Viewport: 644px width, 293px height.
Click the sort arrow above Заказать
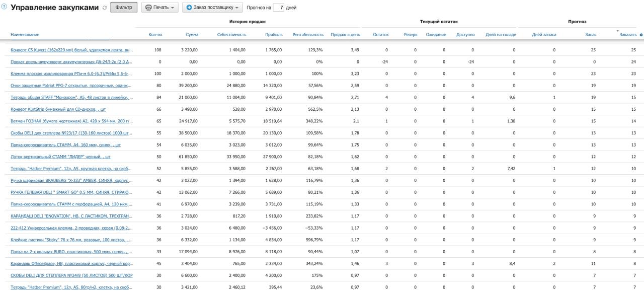pos(618,31)
